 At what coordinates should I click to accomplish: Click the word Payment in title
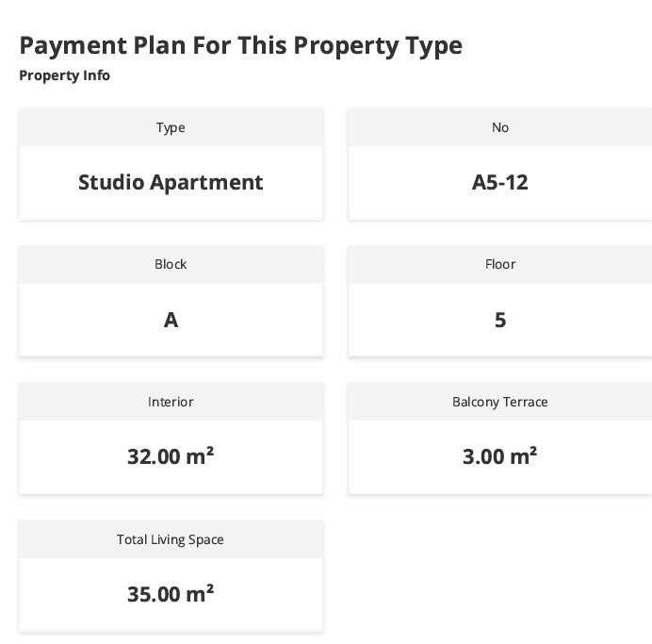coord(73,46)
